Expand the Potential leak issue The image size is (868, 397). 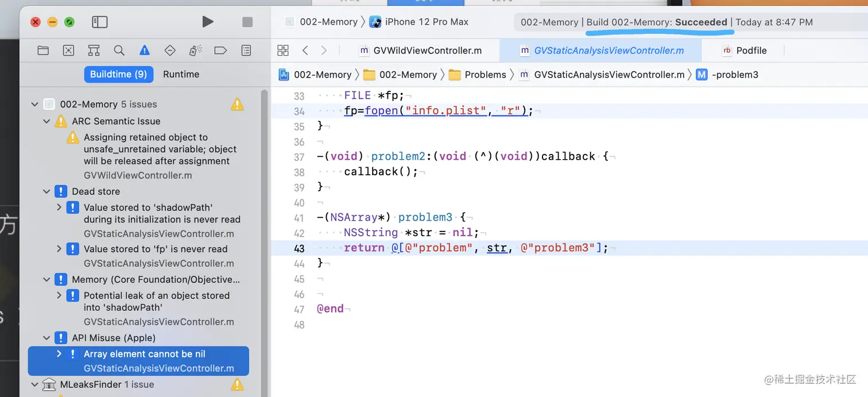pyautogui.click(x=59, y=295)
